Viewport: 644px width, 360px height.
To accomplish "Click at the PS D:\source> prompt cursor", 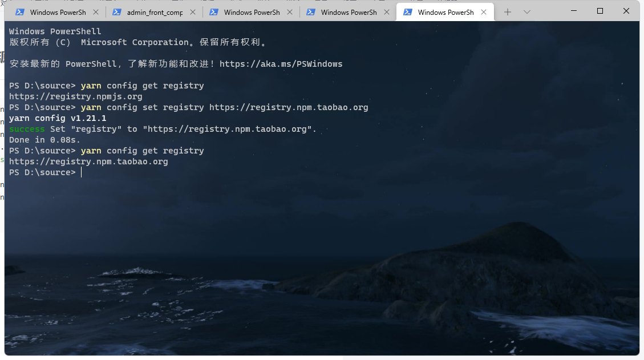I will coord(82,172).
